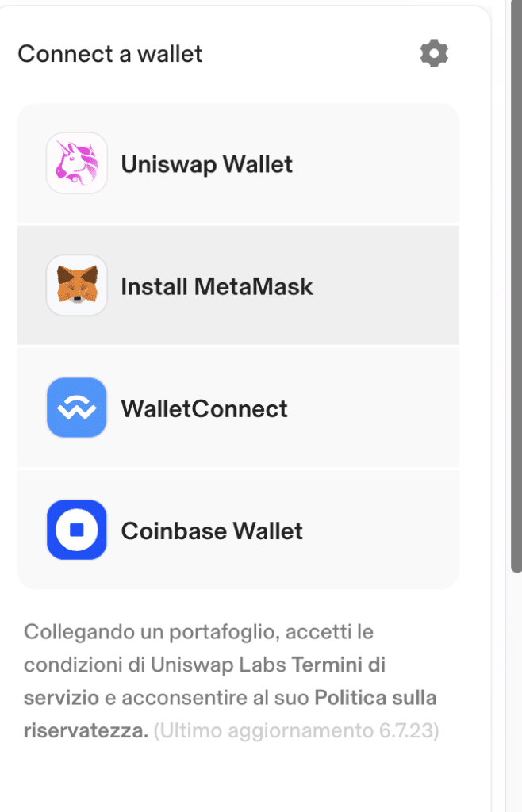Viewport: 522px width, 812px height.
Task: Connect via WalletConnect
Action: pyautogui.click(x=236, y=408)
